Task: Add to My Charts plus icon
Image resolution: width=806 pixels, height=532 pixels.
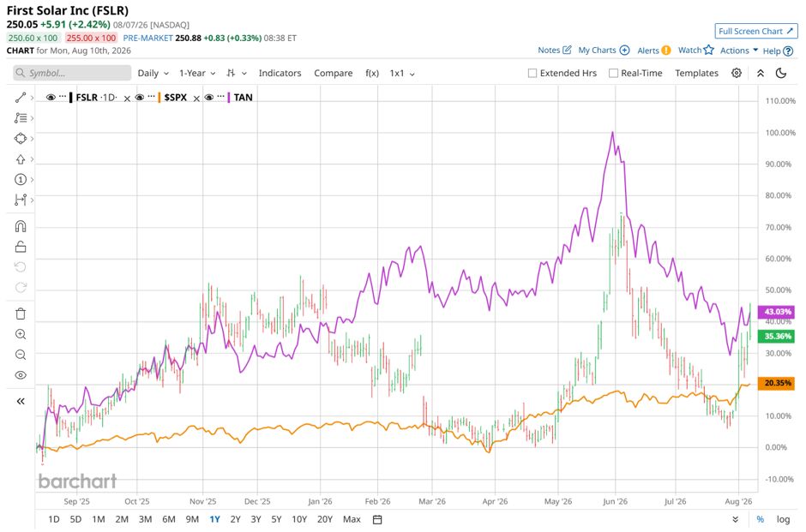Action: click(624, 50)
